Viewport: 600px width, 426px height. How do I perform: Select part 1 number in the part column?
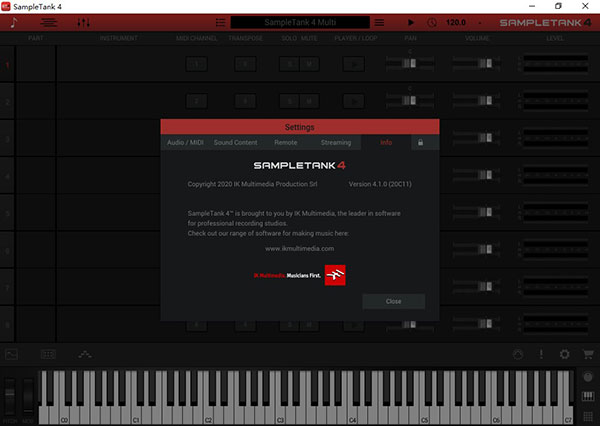(x=7, y=65)
